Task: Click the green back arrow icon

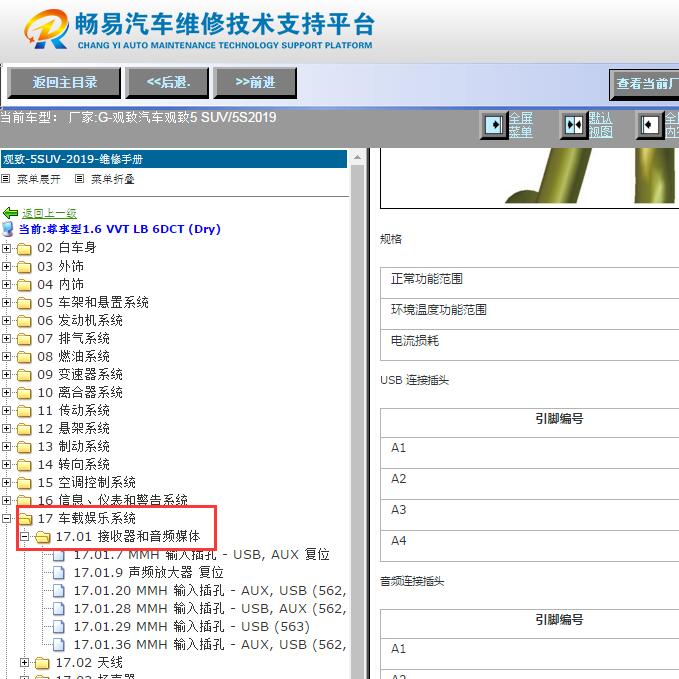Action: [10, 213]
